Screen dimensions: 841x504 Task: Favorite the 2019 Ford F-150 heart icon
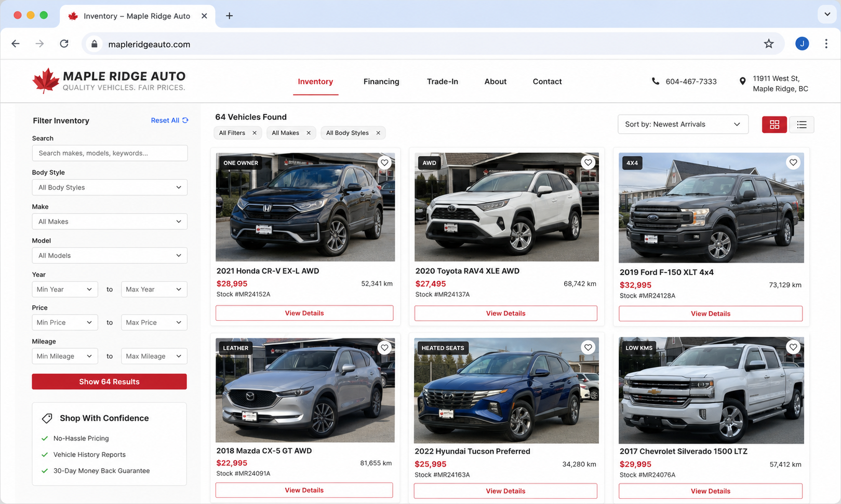(x=793, y=162)
